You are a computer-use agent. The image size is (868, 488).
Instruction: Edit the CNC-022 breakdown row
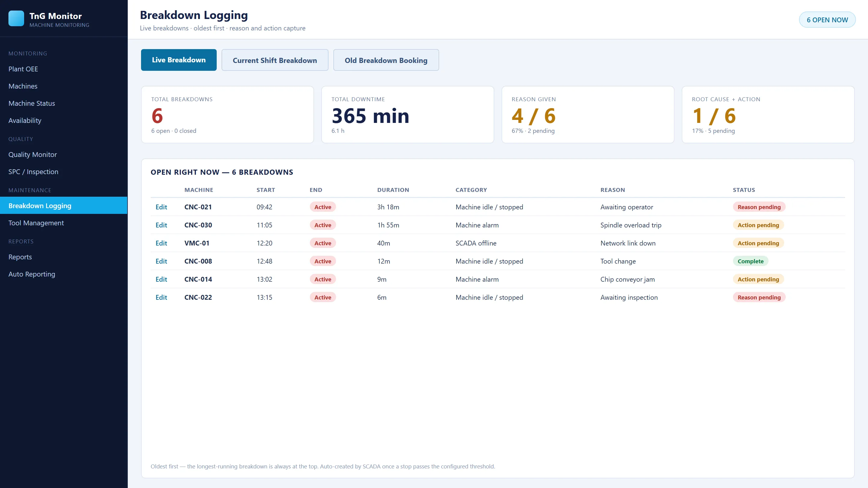click(161, 297)
